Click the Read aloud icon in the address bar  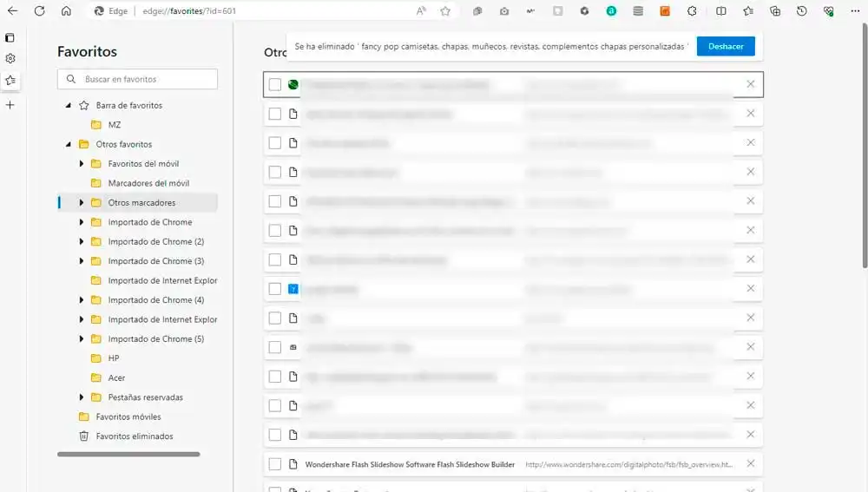421,10
